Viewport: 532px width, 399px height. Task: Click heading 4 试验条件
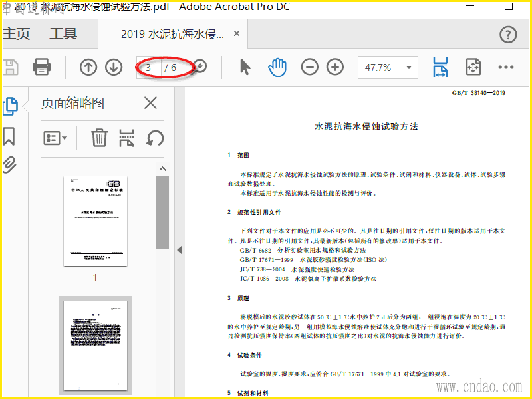pyautogui.click(x=245, y=355)
